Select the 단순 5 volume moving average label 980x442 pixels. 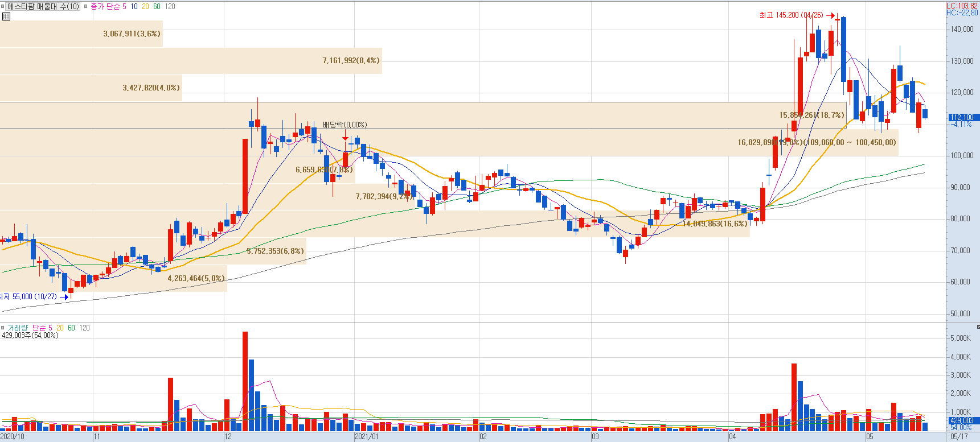[x=42, y=328]
